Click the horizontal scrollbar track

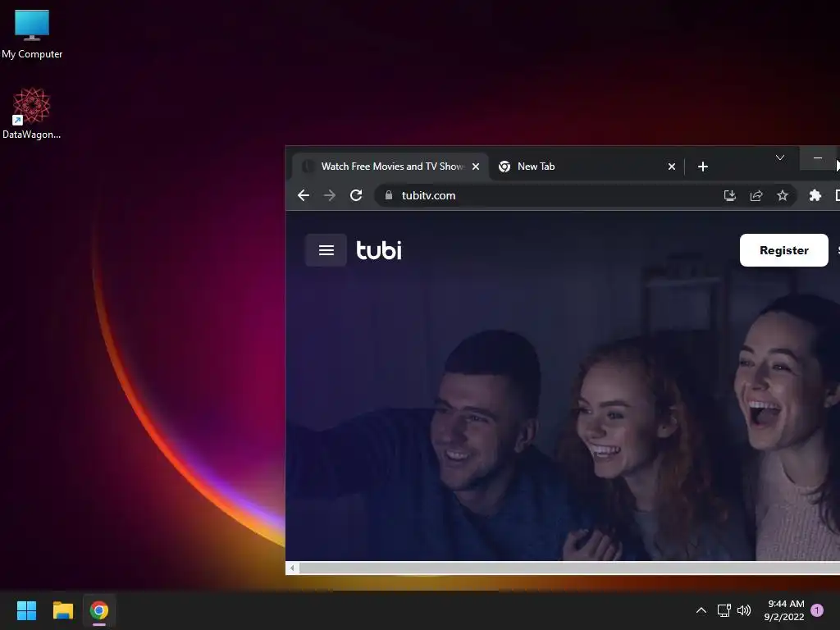click(569, 568)
